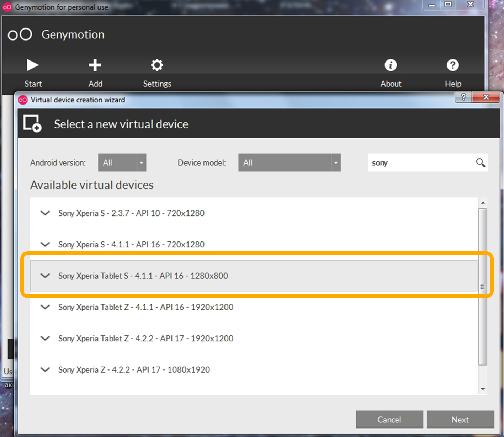The image size is (504, 437).
Task: Click the scrollbar down arrow
Action: click(x=483, y=389)
